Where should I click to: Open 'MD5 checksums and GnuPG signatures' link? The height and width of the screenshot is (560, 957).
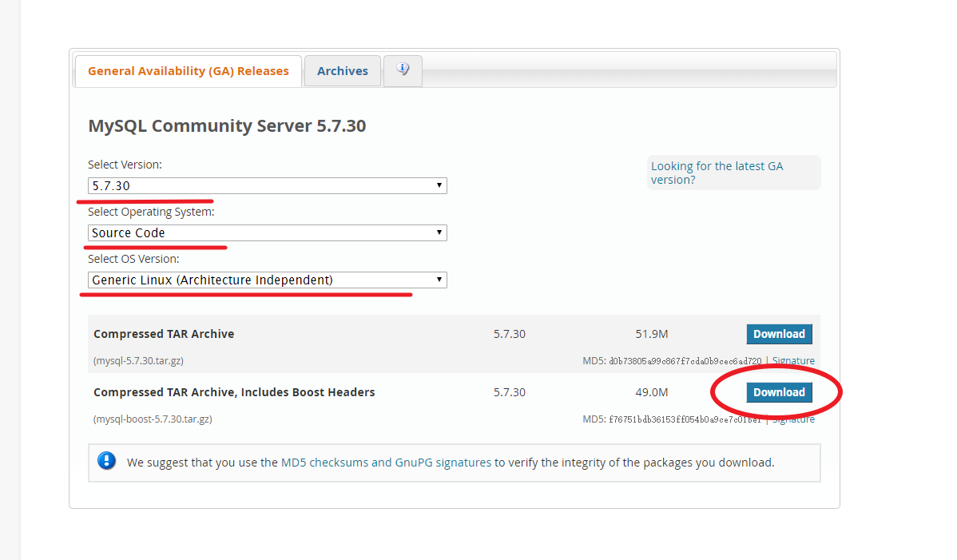click(386, 463)
